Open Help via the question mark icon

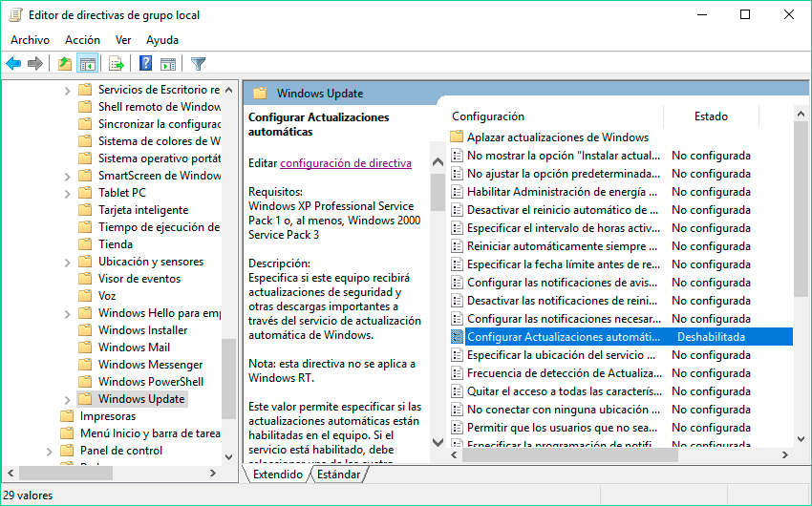(x=146, y=63)
